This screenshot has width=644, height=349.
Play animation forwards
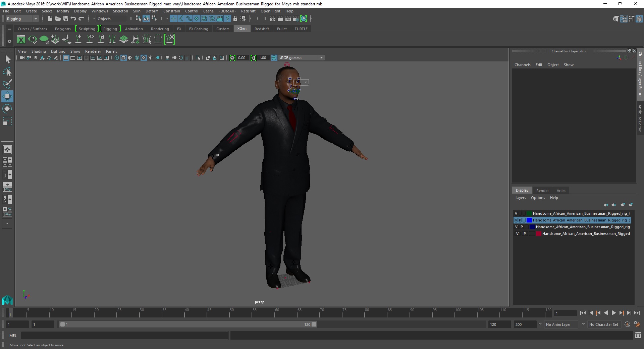[613, 313]
